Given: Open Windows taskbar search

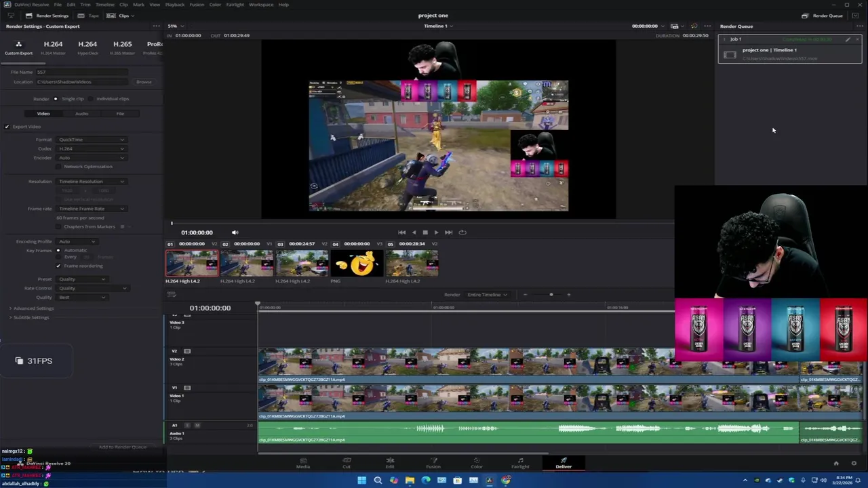Looking at the screenshot, I should pos(378,481).
